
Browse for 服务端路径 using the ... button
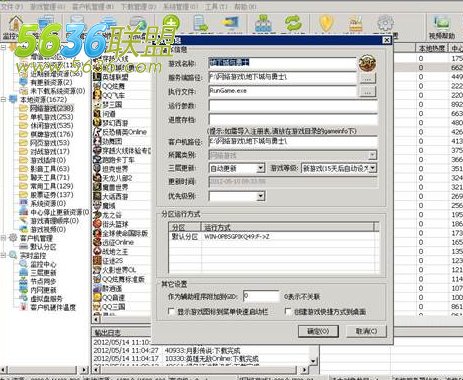[x=367, y=79]
